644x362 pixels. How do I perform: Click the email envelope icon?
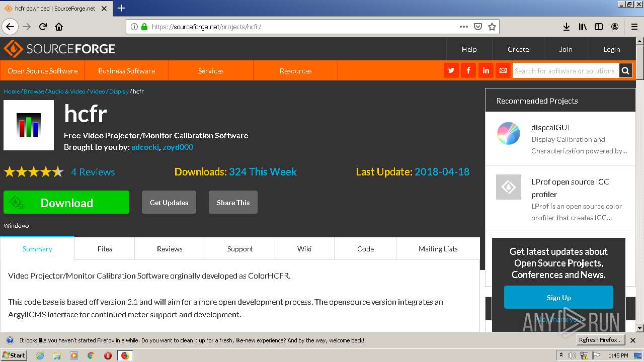point(503,71)
